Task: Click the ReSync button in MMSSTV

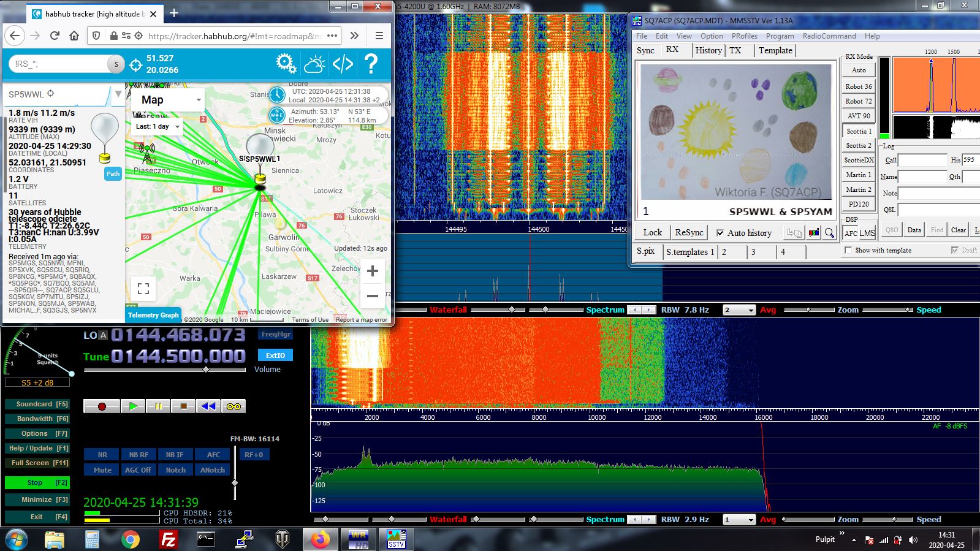Action: pos(689,233)
